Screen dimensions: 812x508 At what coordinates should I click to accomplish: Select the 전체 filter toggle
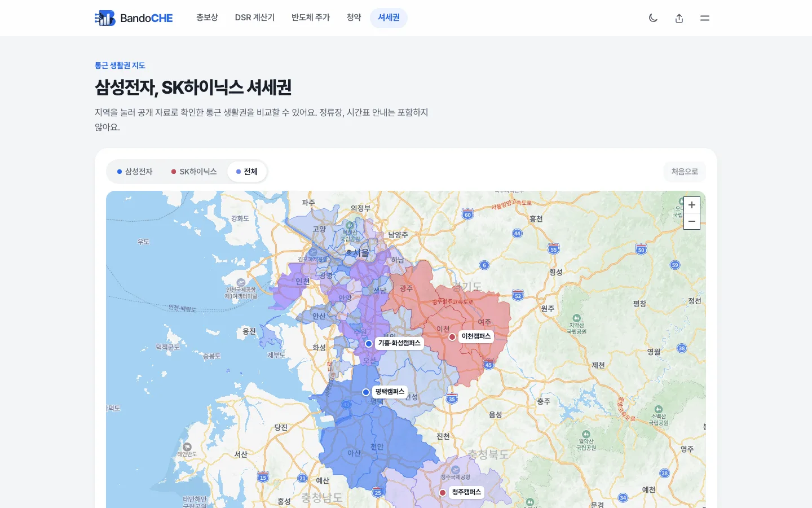(247, 172)
